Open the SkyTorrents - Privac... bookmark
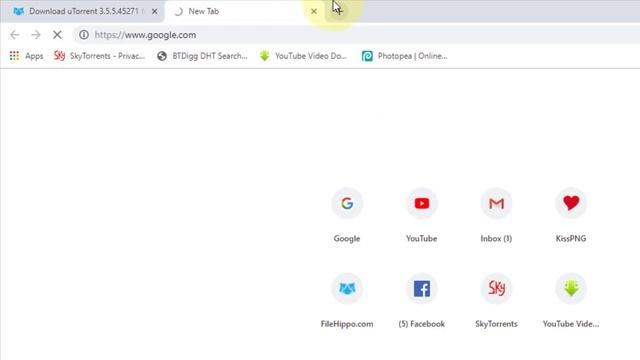This screenshot has width=640, height=360. 99,56
